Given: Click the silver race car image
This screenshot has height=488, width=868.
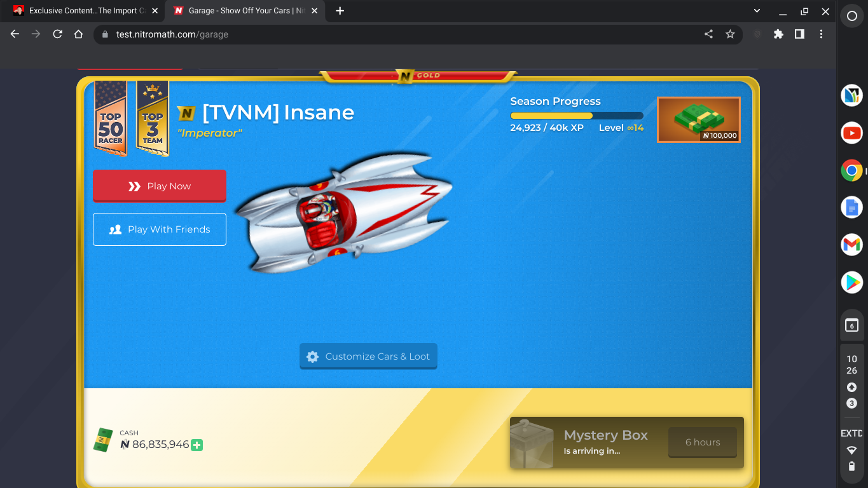Looking at the screenshot, I should [x=343, y=213].
